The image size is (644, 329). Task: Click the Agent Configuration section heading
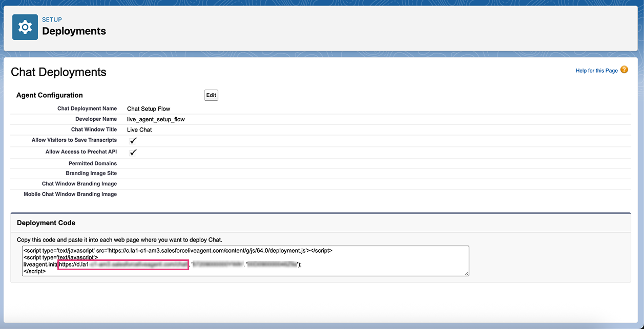pyautogui.click(x=50, y=95)
